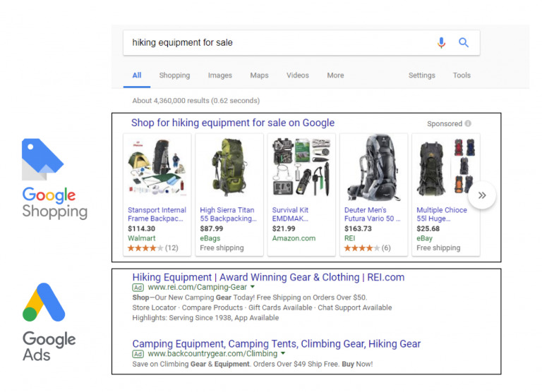Open the Hiking Equipment REI.com ad headline

268,277
